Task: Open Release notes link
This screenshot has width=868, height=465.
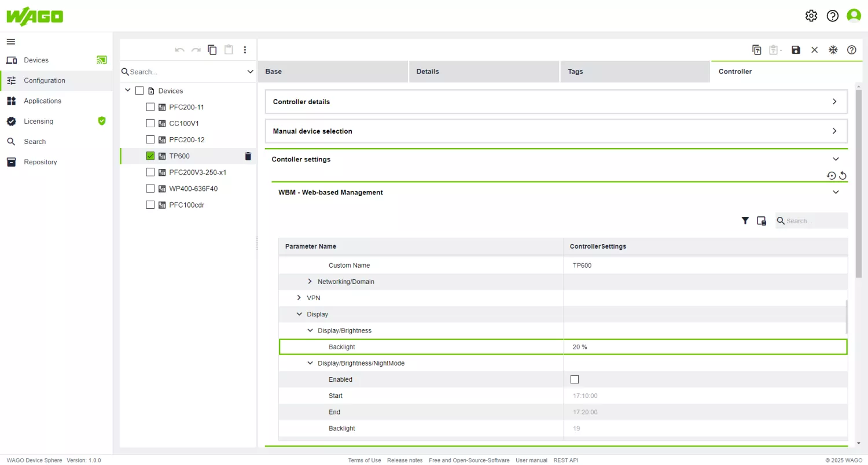Action: click(x=405, y=460)
